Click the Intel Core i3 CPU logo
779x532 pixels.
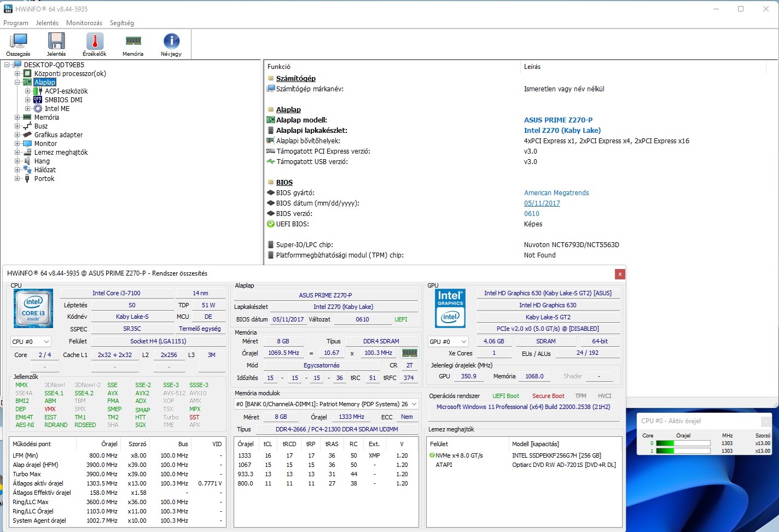[33, 308]
